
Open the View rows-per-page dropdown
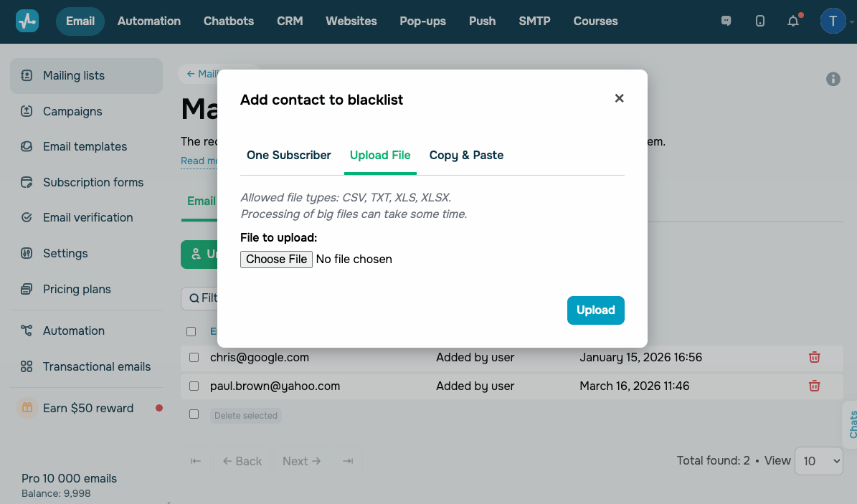tap(819, 461)
